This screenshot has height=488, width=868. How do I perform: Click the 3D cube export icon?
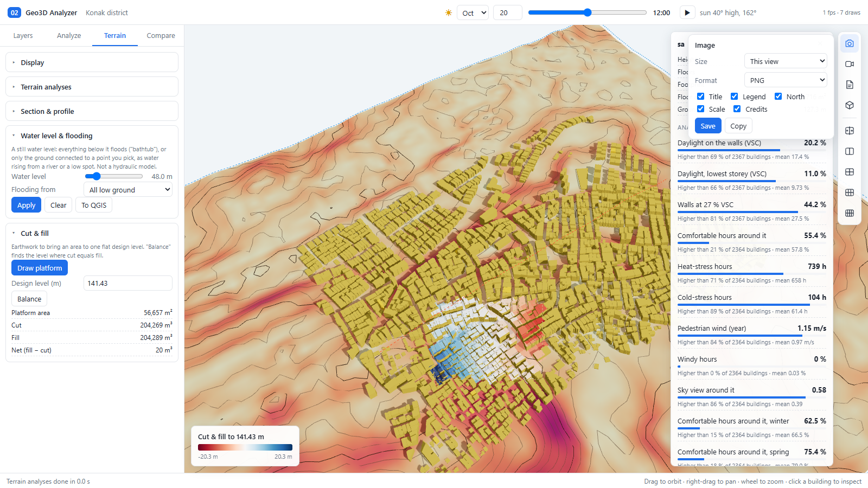tap(850, 105)
